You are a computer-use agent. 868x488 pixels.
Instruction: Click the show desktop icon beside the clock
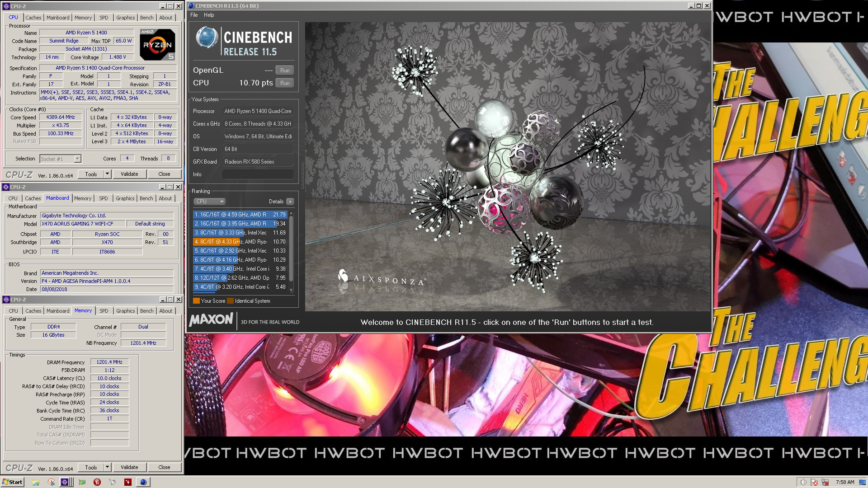tap(863, 482)
